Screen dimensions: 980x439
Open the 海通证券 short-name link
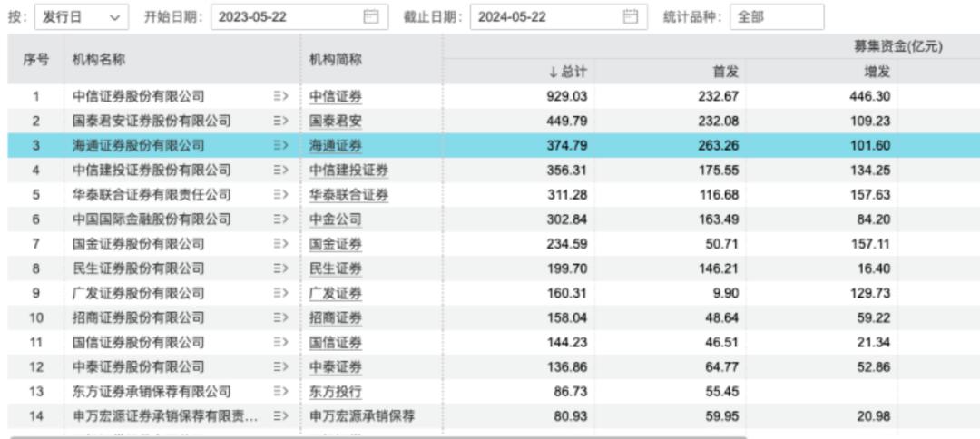pos(336,146)
